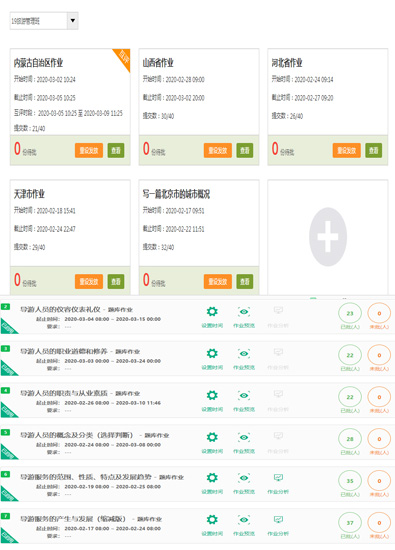Click 作业预览 eye icon in row 3
The width and height of the screenshot is (395, 550).
(x=244, y=353)
